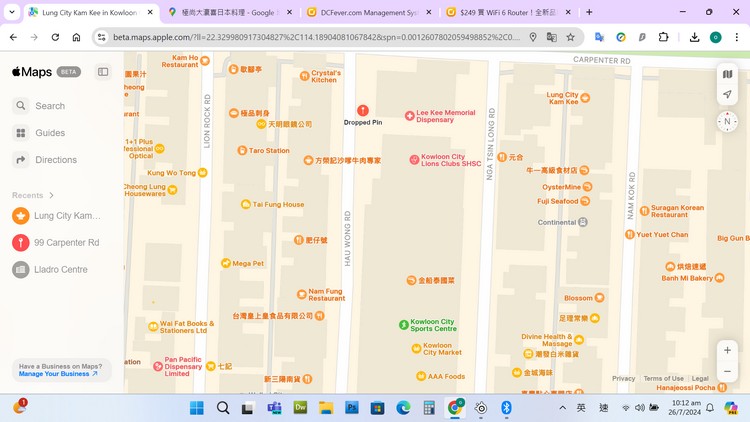Click the translate page icon
The image size is (750, 422).
[551, 37]
